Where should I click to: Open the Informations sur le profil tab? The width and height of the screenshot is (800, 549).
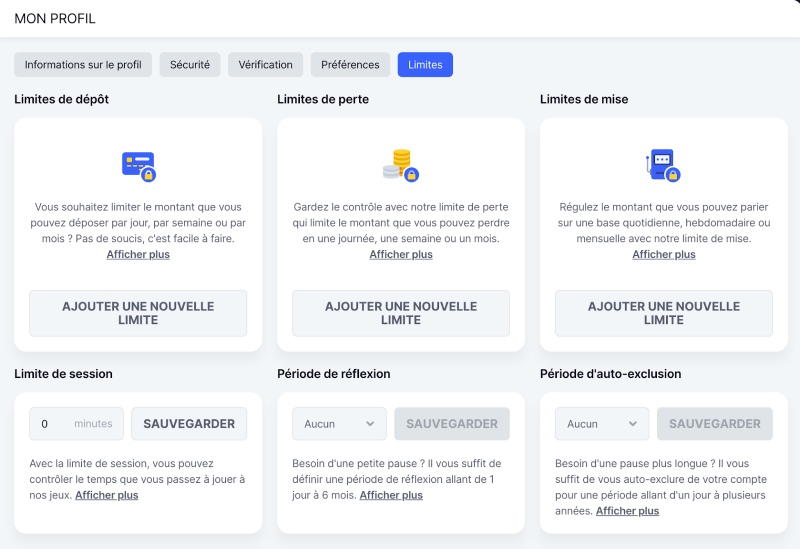pyautogui.click(x=83, y=65)
